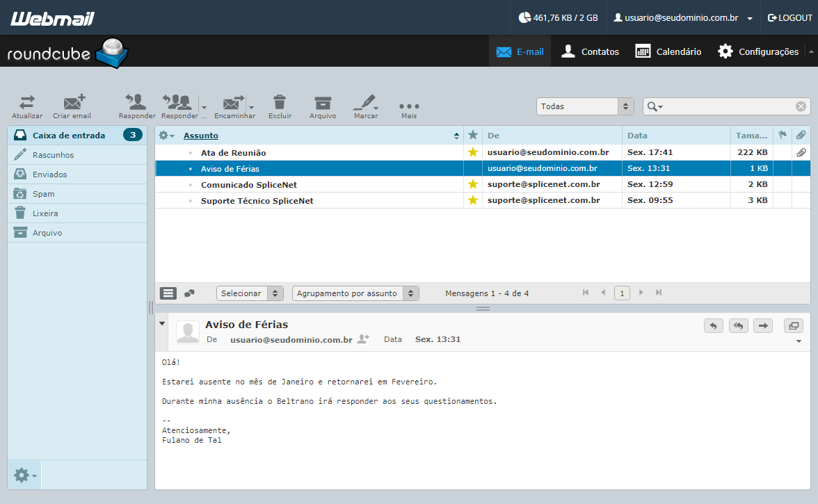Click the LOGOUT link

pyautogui.click(x=790, y=17)
